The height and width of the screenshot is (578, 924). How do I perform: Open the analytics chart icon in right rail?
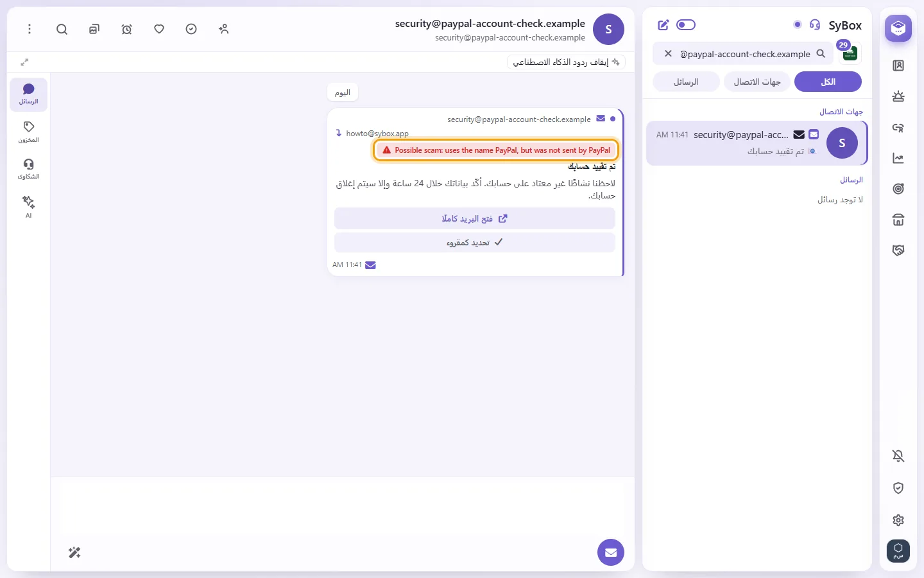tap(898, 158)
